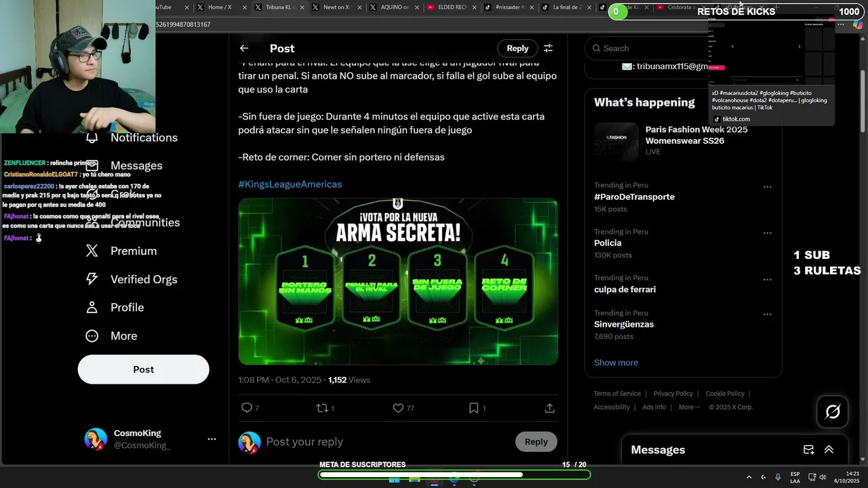Open options for culpa de ferrari trend

point(767,279)
